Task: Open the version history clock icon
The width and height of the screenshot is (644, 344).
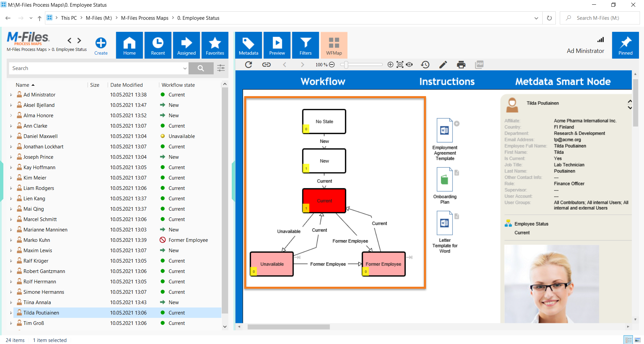Action: pos(425,65)
